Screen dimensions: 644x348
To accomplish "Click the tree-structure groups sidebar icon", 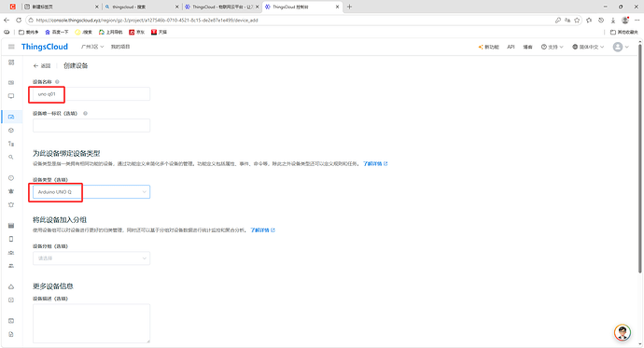I will point(11,144).
